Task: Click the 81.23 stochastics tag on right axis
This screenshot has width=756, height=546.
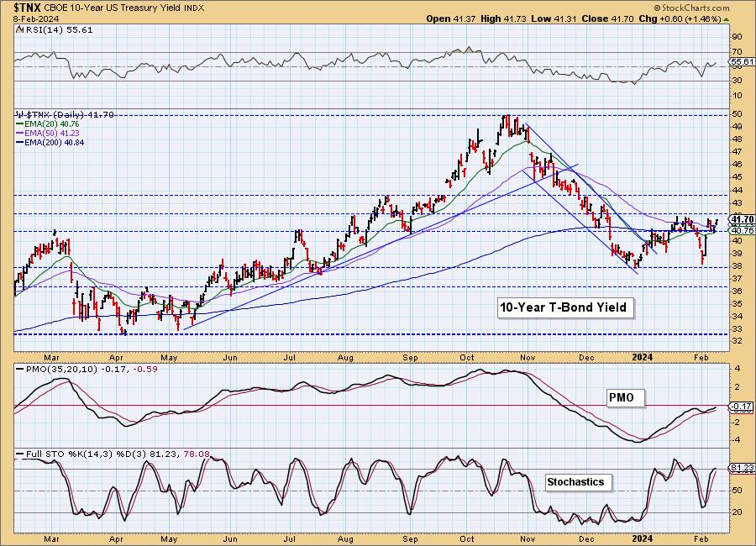Action: click(x=743, y=468)
